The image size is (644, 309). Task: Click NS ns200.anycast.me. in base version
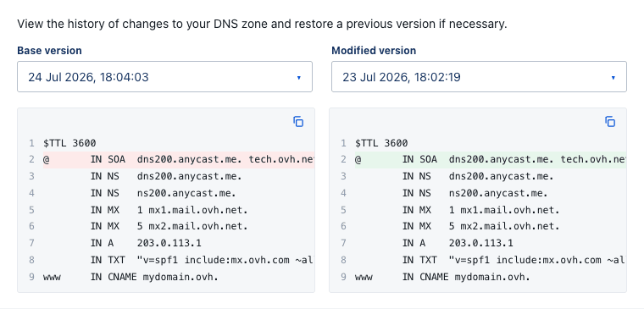coord(163,193)
